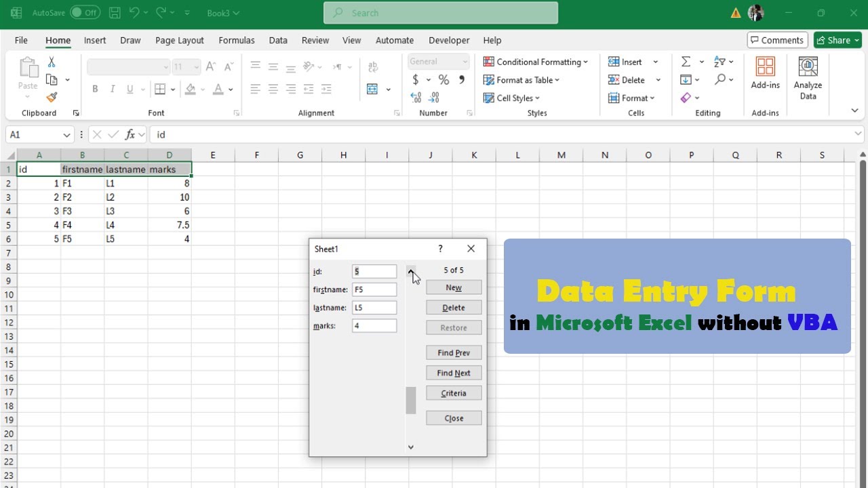Cut selection with scissors icon

pyautogui.click(x=52, y=62)
